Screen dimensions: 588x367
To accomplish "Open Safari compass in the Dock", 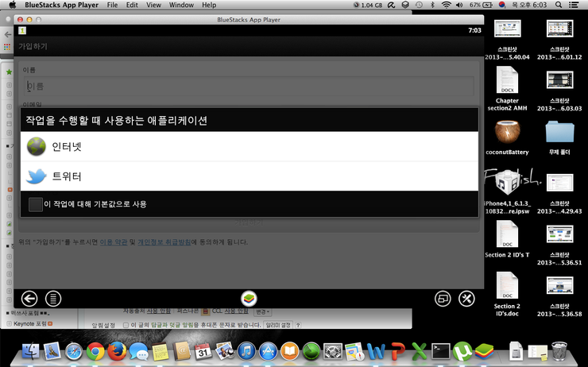I will tap(73, 352).
